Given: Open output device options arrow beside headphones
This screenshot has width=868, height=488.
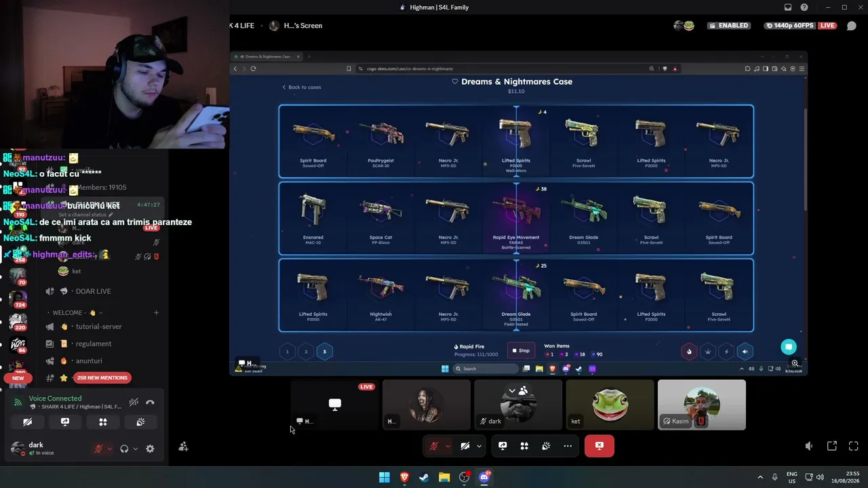Looking at the screenshot, I should 135,449.
